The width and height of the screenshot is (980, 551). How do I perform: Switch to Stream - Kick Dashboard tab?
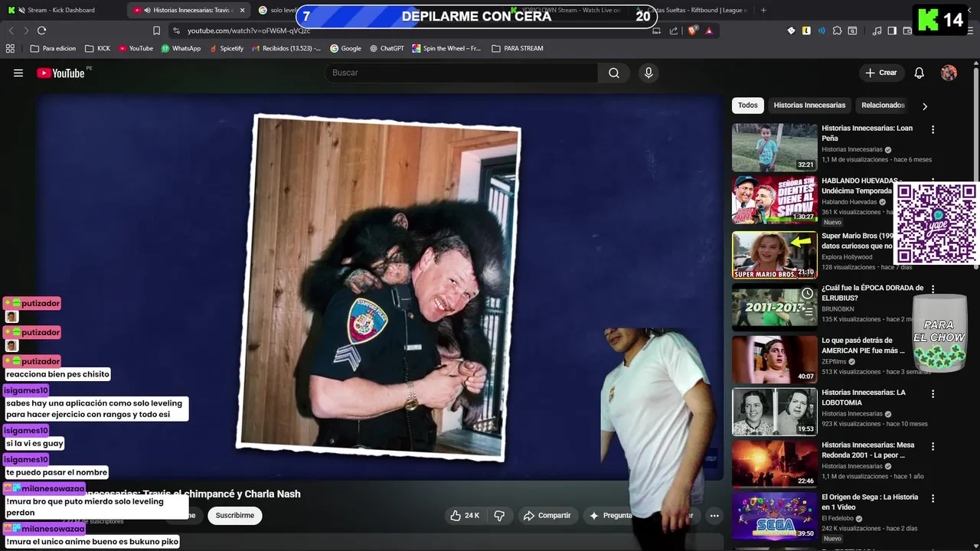63,10
